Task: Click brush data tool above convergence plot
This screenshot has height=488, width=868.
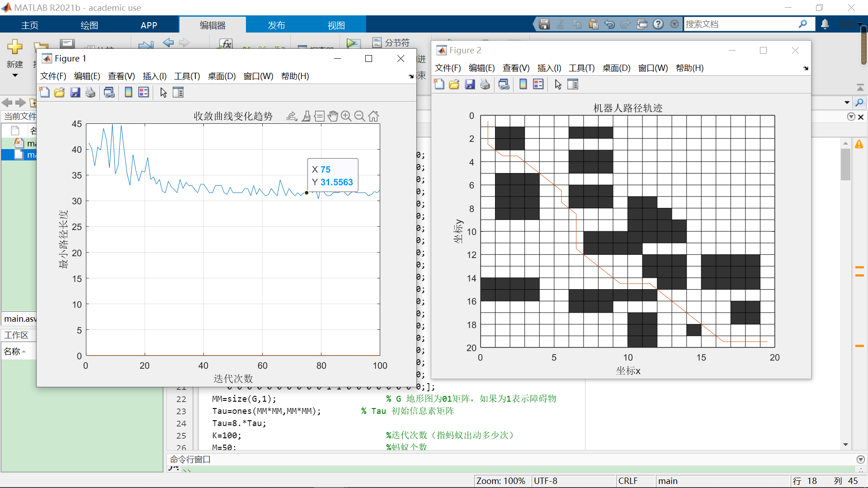Action: pos(306,117)
